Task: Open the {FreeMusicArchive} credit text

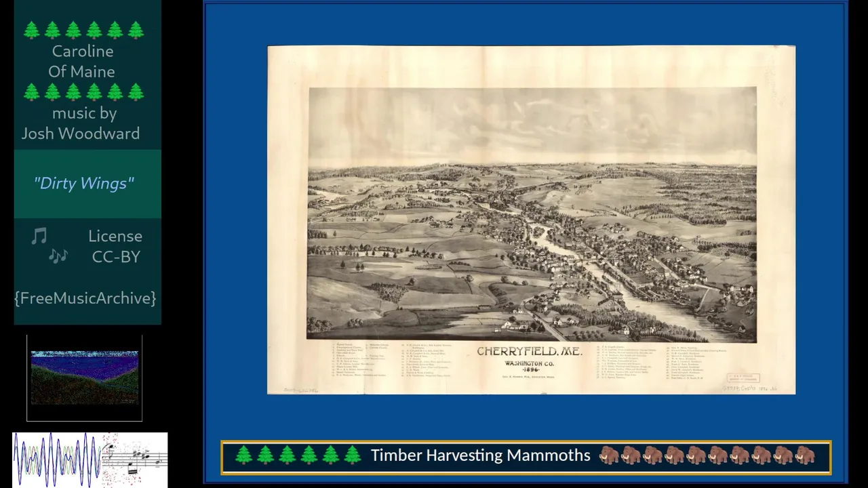Action: (x=85, y=298)
